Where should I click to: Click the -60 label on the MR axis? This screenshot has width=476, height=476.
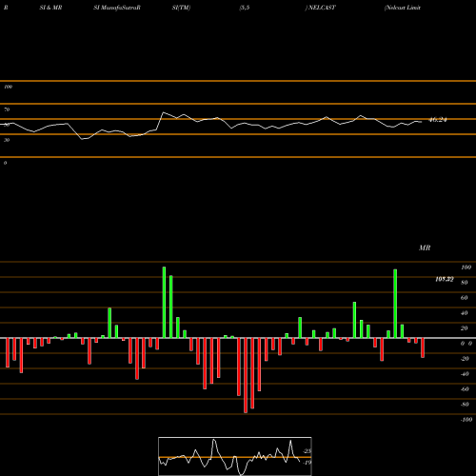point(465,389)
